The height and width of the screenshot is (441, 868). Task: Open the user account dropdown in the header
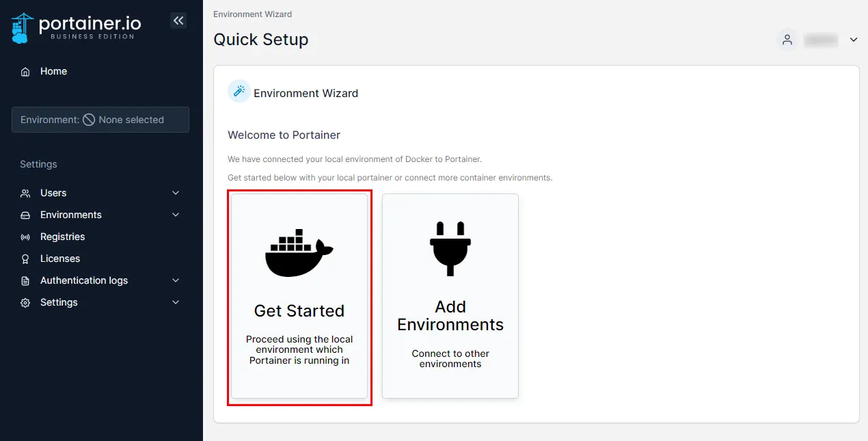pos(853,40)
